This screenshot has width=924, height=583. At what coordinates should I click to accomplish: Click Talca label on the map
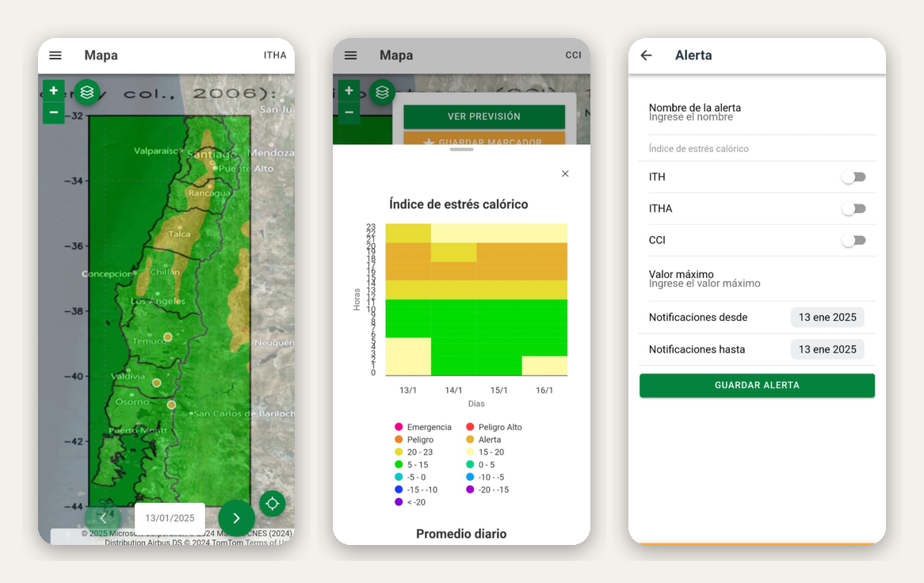click(179, 234)
